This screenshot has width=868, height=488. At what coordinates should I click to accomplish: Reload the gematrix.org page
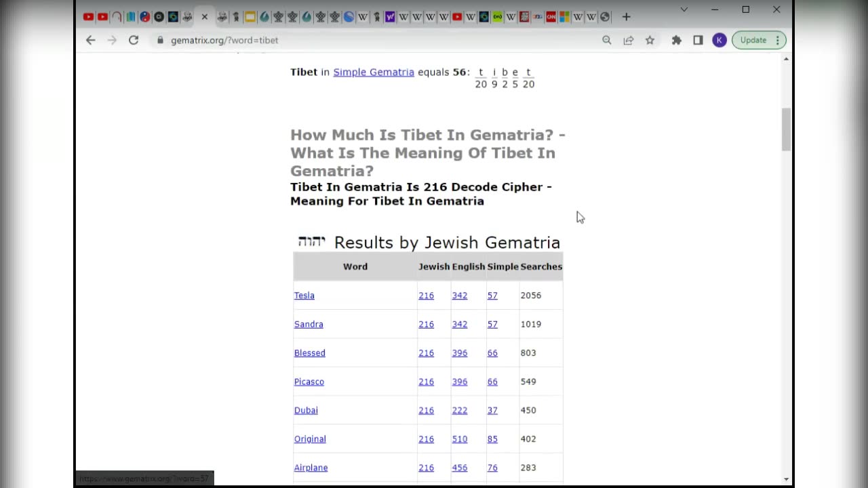[134, 40]
